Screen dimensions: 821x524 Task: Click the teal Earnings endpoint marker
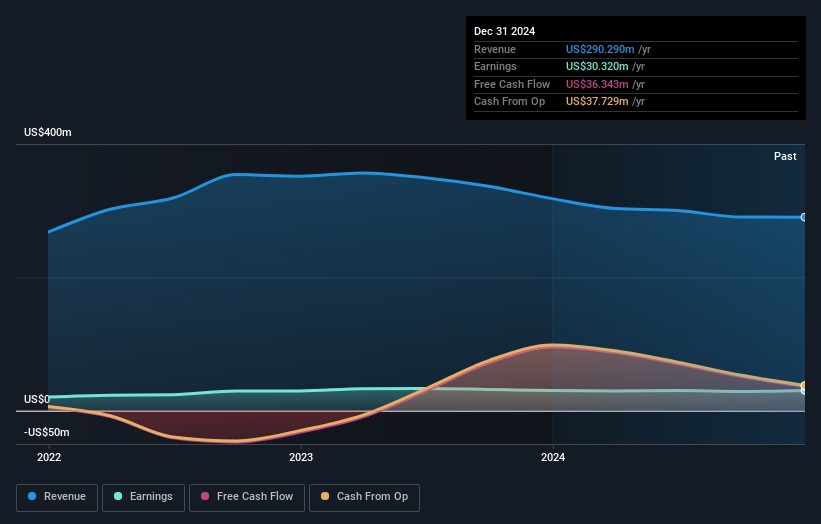[804, 391]
